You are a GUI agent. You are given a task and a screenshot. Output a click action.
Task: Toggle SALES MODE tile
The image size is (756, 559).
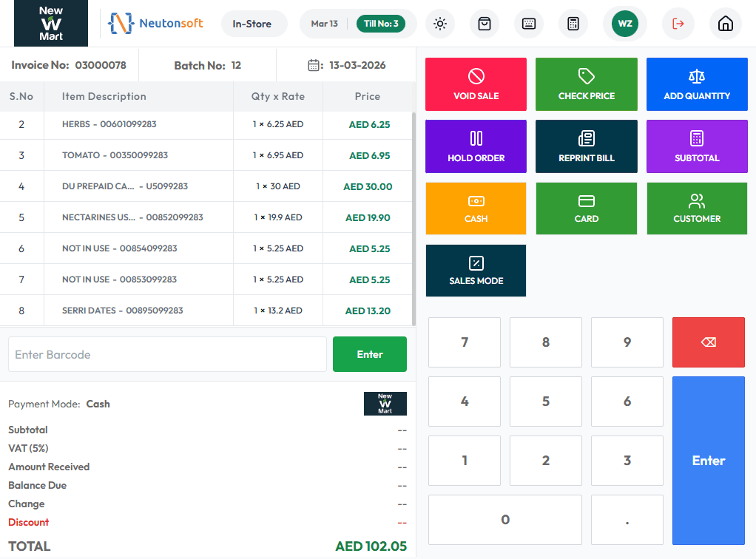(x=476, y=271)
